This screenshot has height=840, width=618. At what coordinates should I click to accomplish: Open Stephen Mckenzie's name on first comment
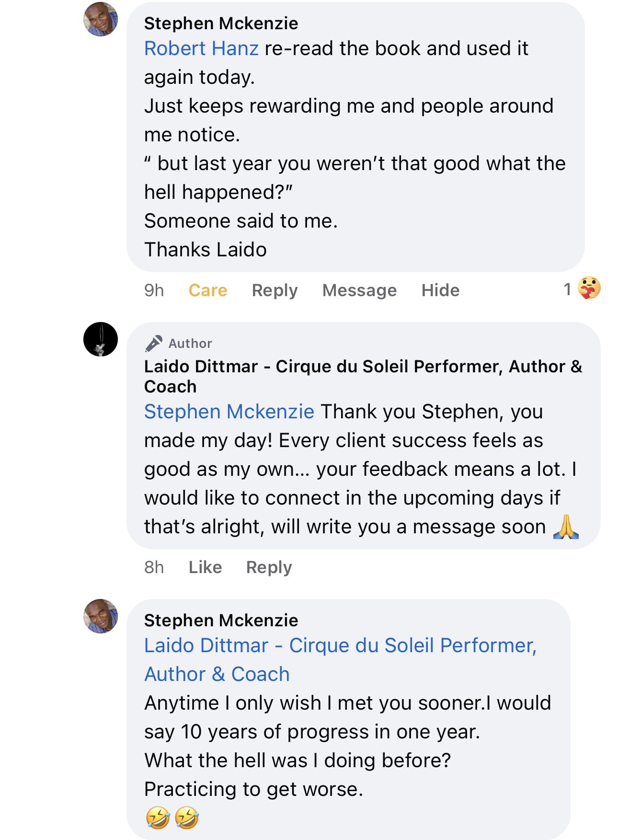click(221, 23)
